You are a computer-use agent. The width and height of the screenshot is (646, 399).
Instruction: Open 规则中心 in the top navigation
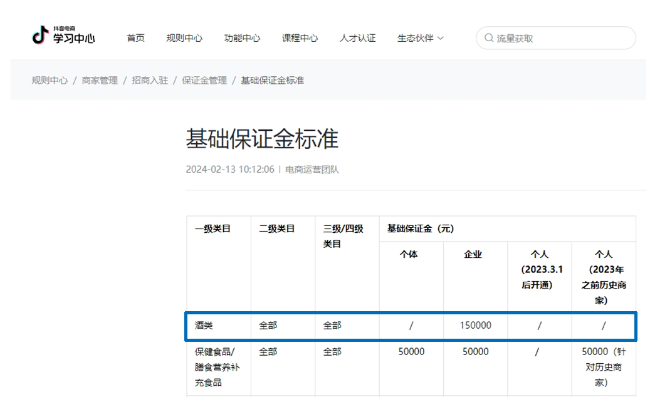[x=184, y=38]
